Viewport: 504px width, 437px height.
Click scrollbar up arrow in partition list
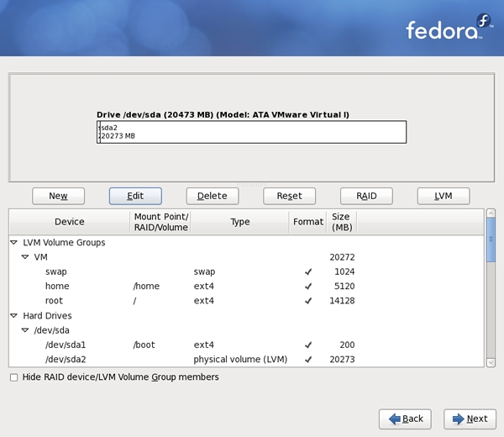point(491,213)
